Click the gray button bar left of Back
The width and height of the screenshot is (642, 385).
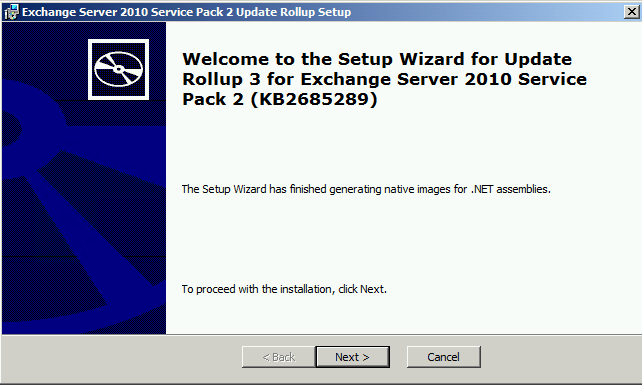tap(122, 357)
